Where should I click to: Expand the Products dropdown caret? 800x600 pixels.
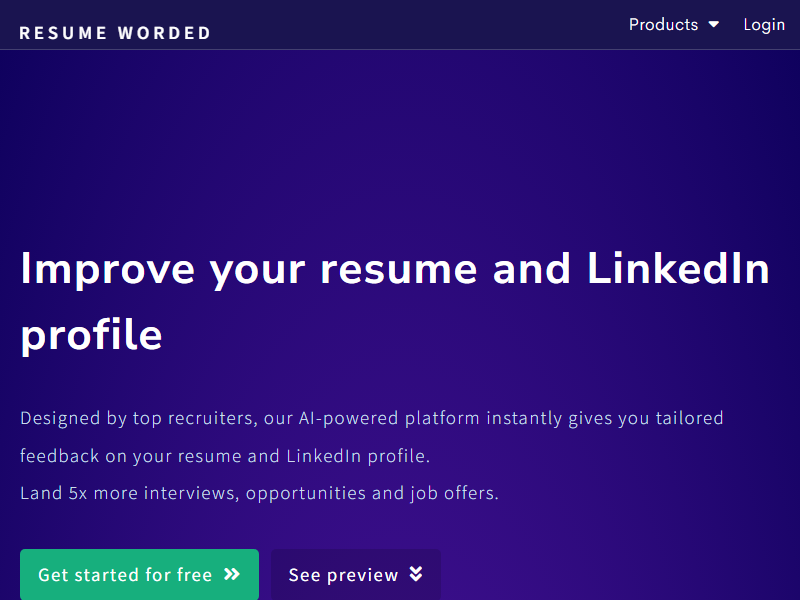pyautogui.click(x=713, y=25)
